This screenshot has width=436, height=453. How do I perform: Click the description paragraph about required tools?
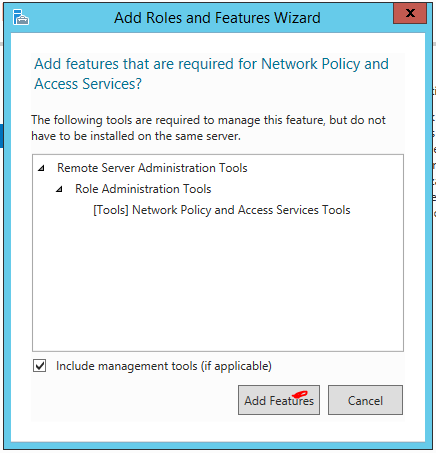[208, 128]
